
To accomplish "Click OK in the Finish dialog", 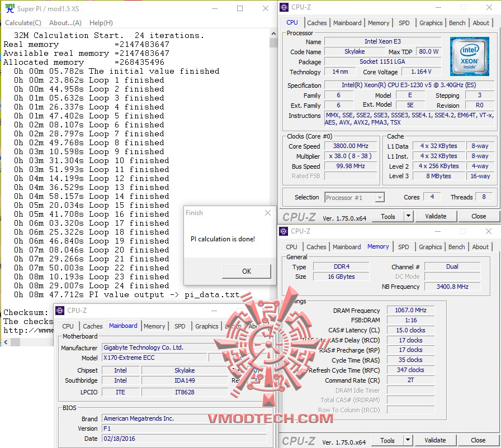I will pos(247,271).
